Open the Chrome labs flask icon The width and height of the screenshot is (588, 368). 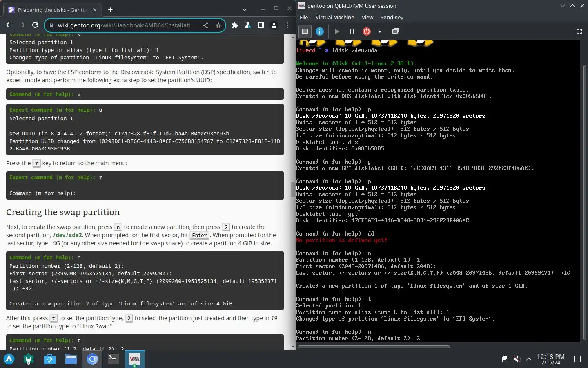[x=248, y=25]
